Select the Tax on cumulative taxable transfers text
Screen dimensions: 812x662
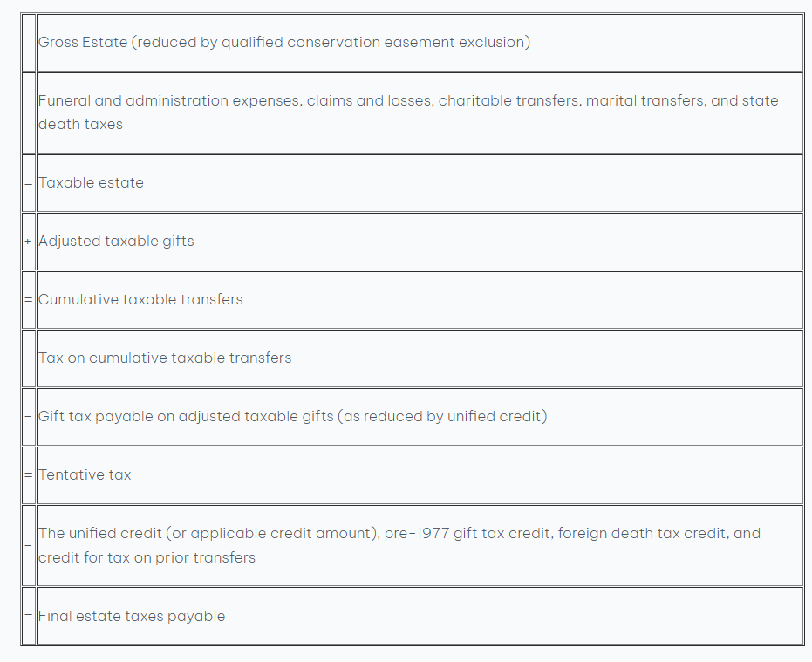coord(165,358)
